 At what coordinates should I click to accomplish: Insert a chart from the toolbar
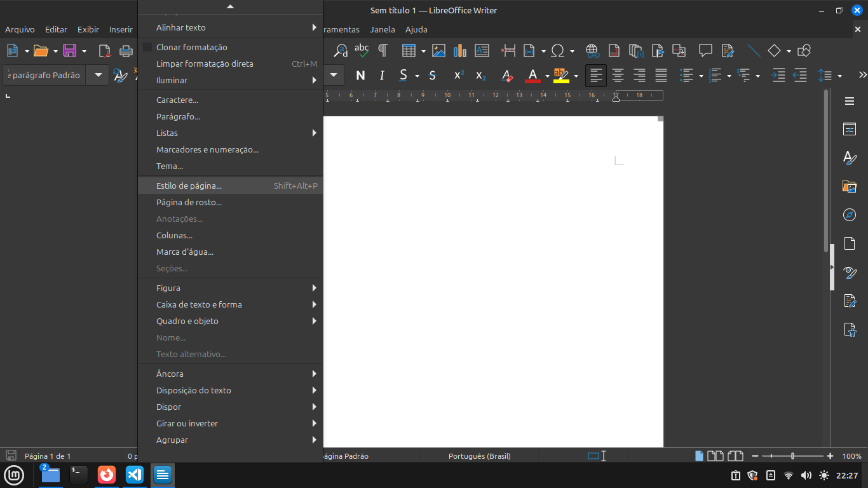(x=460, y=51)
